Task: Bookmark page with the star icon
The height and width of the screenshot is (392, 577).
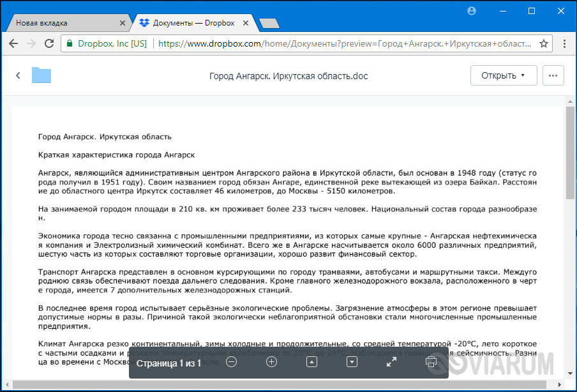Action: pyautogui.click(x=544, y=43)
